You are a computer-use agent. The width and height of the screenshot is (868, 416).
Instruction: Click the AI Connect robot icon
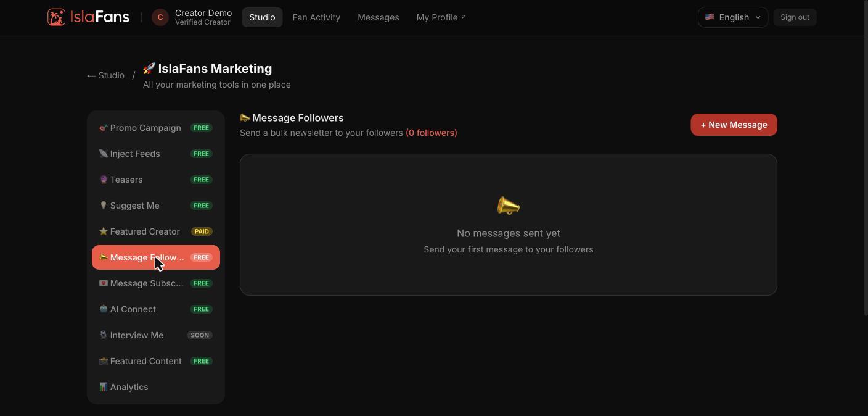coord(104,309)
